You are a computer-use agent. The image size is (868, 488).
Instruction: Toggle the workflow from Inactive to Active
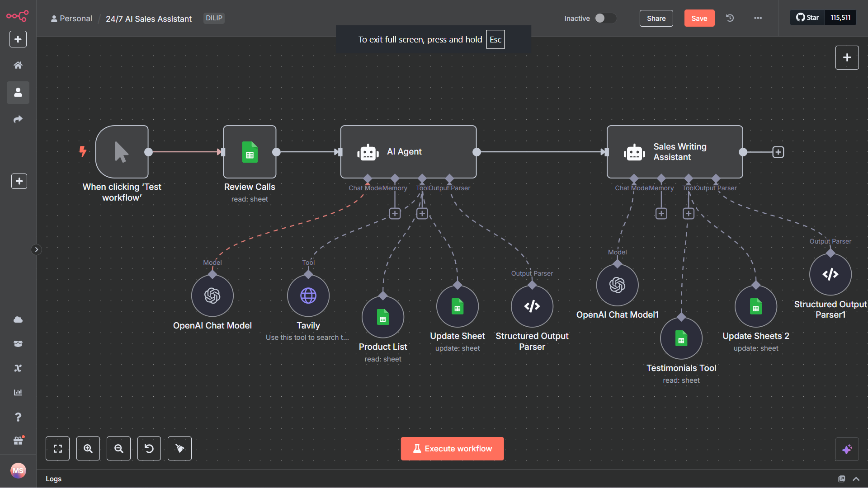[x=605, y=18]
